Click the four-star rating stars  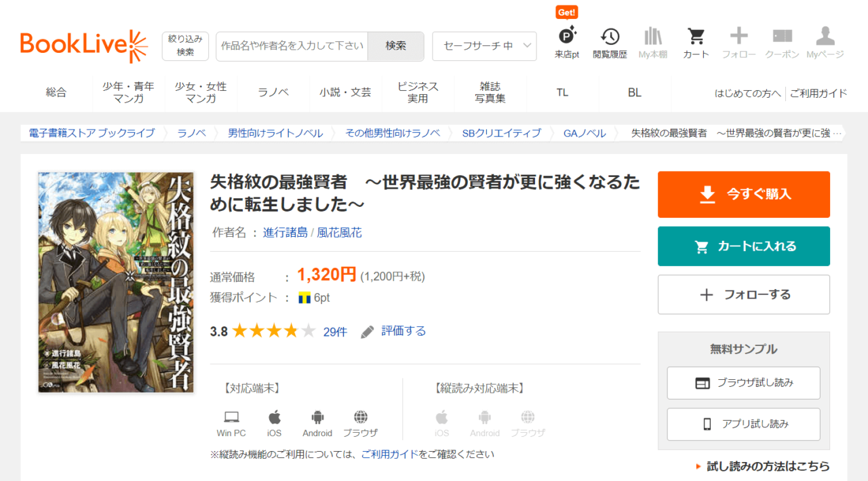tap(273, 331)
